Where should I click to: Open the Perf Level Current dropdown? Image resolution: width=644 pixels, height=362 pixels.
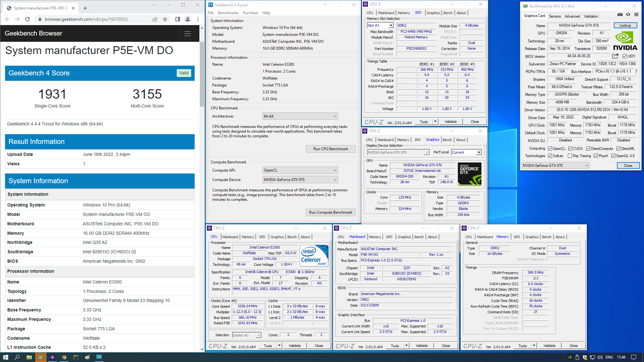pos(467,152)
